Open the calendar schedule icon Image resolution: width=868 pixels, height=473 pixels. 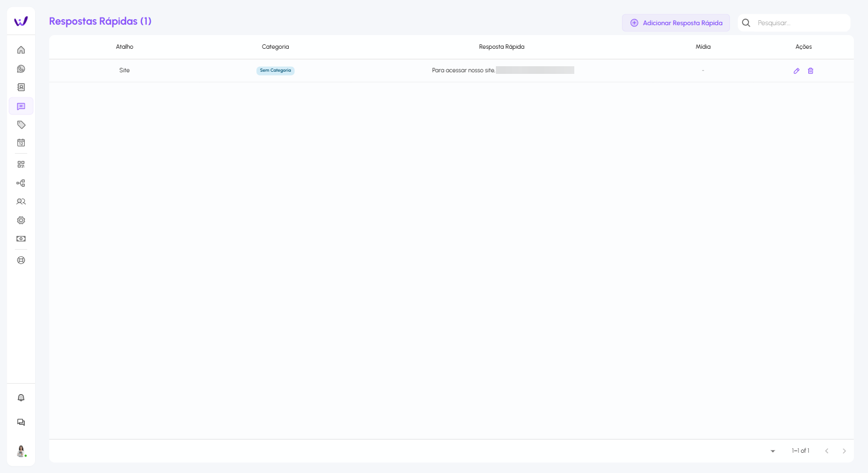21,143
